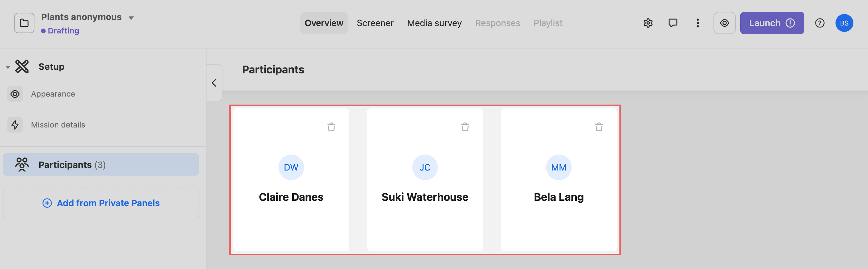This screenshot has width=868, height=269.
Task: Click the Claire Danes name
Action: (x=291, y=197)
